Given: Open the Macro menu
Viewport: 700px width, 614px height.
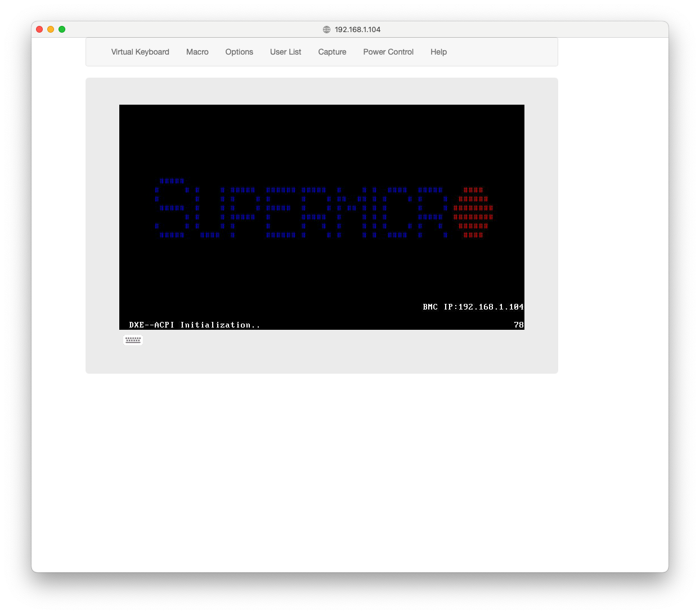Looking at the screenshot, I should (197, 52).
